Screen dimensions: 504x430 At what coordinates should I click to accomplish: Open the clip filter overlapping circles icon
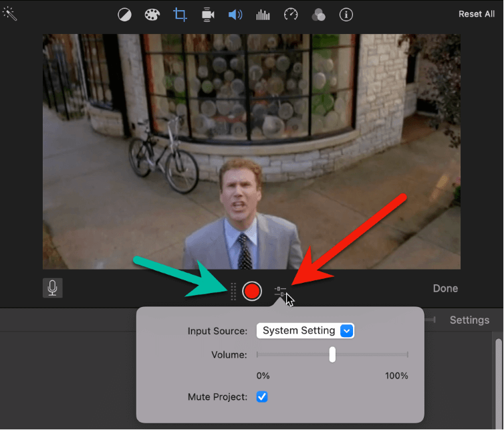(319, 15)
